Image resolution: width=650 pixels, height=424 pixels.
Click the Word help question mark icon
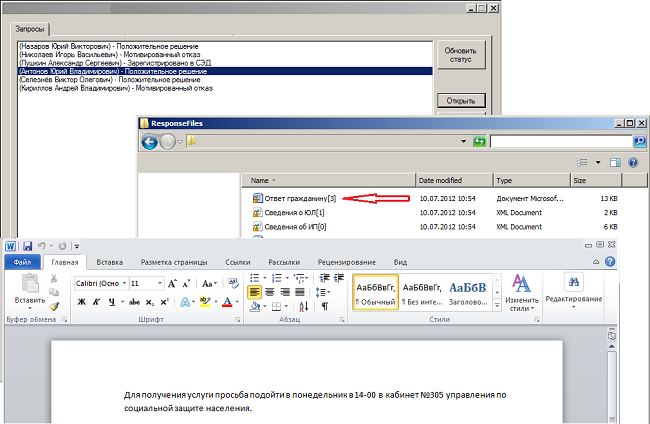[610, 262]
